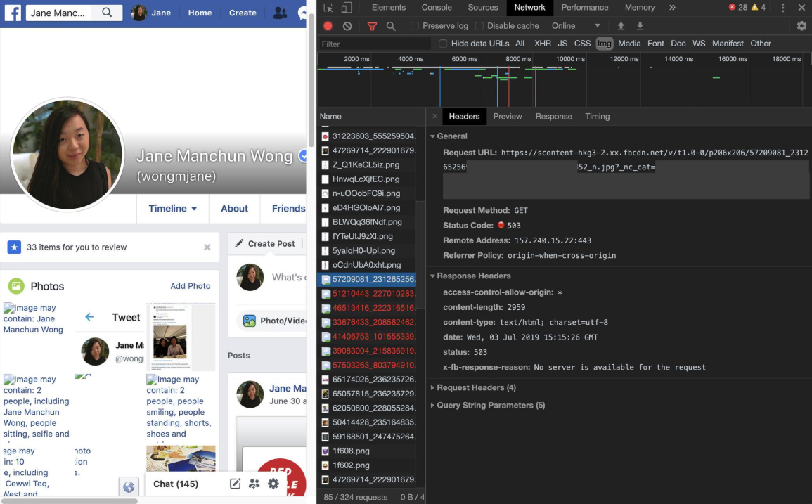The width and height of the screenshot is (812, 504).
Task: Click the Facebook logo icon
Action: point(13,13)
